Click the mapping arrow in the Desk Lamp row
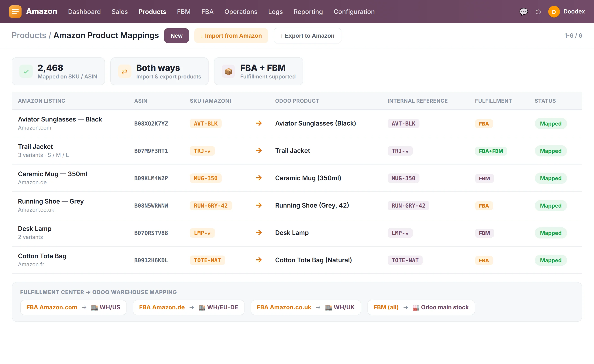Image resolution: width=594 pixels, height=364 pixels. pos(259,232)
